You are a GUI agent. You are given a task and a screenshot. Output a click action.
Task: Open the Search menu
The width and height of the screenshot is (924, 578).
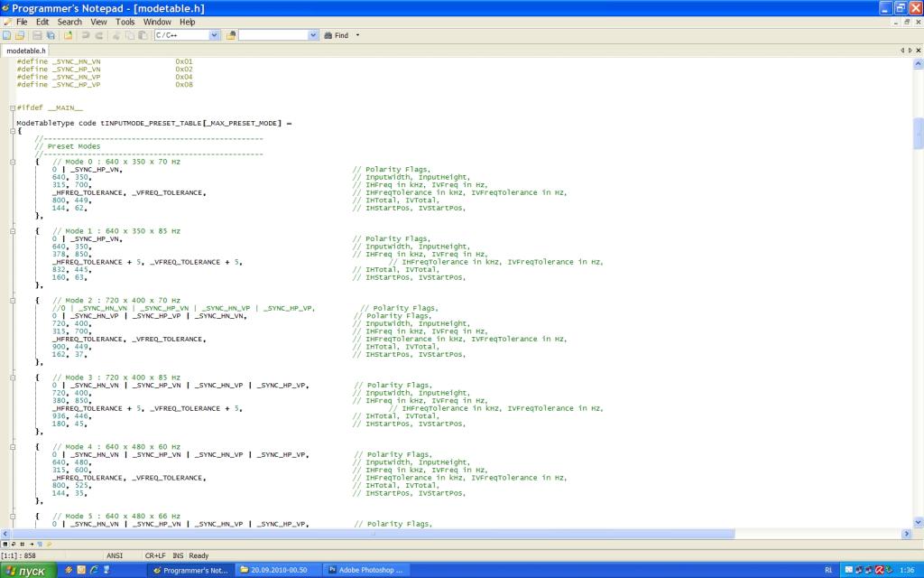[x=69, y=22]
